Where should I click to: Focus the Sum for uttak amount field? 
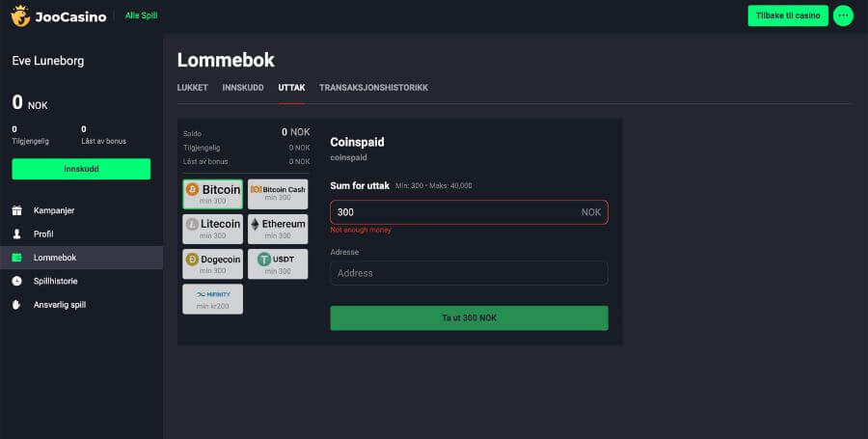pyautogui.click(x=470, y=212)
